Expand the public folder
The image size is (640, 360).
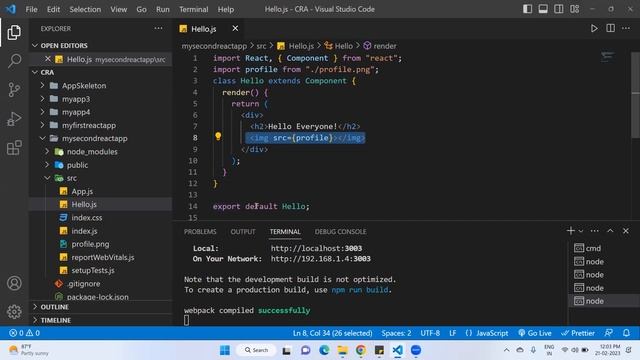(47, 165)
